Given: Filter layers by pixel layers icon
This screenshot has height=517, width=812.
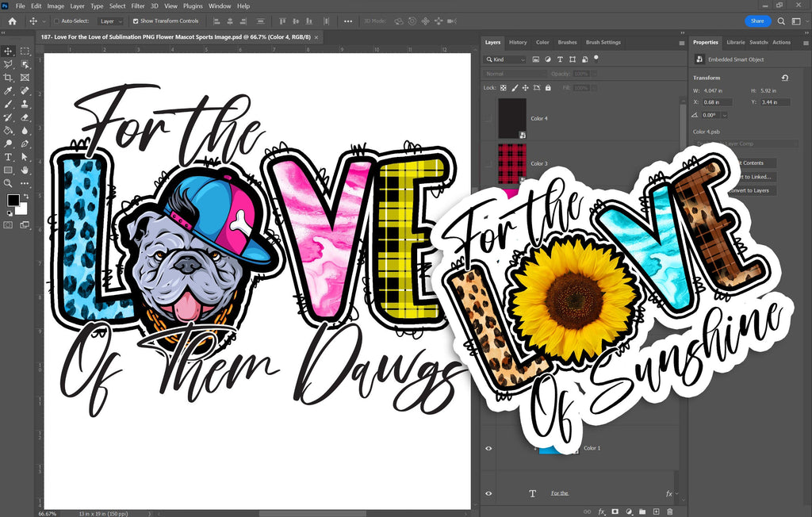Looking at the screenshot, I should pos(535,59).
